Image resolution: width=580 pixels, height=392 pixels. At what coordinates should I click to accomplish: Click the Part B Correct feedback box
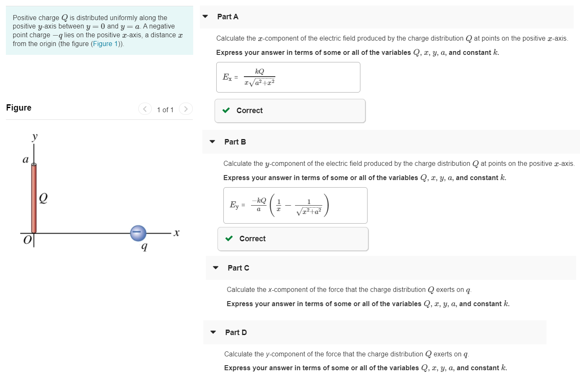pyautogui.click(x=293, y=239)
